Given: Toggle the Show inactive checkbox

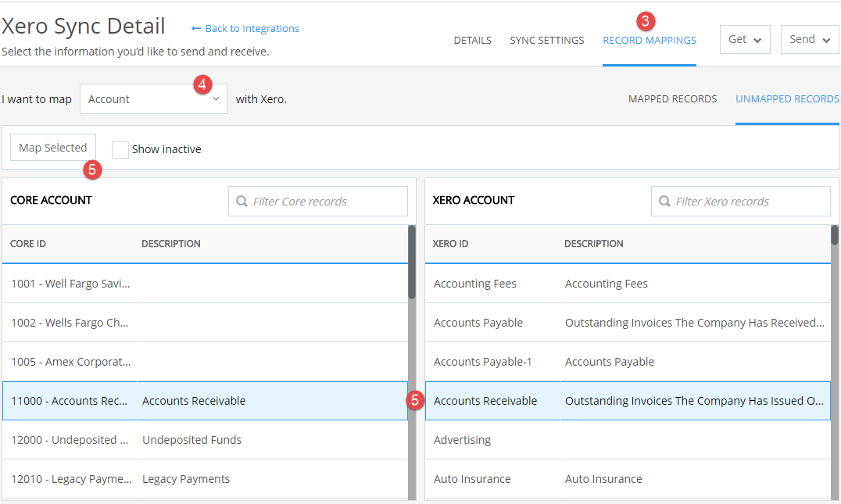Looking at the screenshot, I should tap(120, 149).
